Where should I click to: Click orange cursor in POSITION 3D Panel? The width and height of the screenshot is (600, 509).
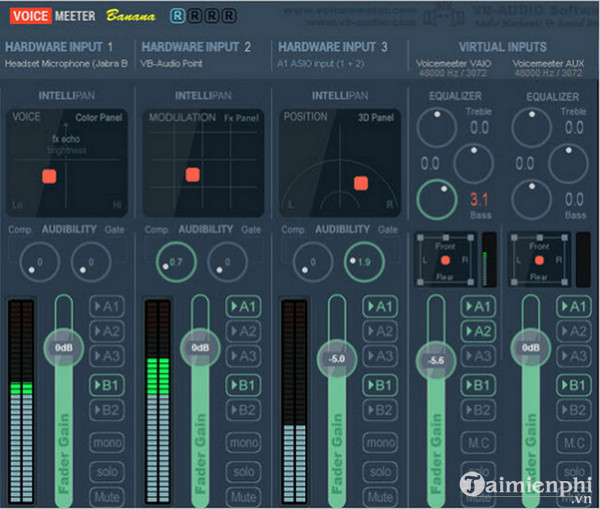pos(361,183)
